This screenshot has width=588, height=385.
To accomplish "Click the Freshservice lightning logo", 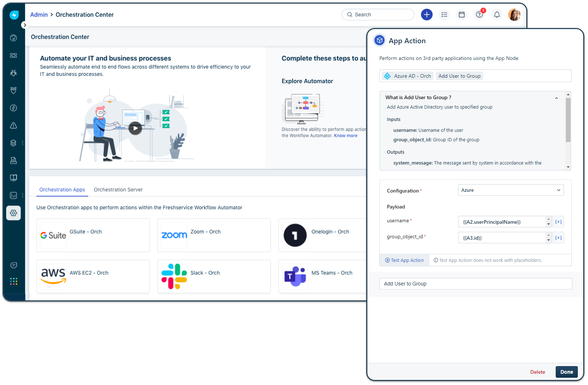I will coord(14,15).
